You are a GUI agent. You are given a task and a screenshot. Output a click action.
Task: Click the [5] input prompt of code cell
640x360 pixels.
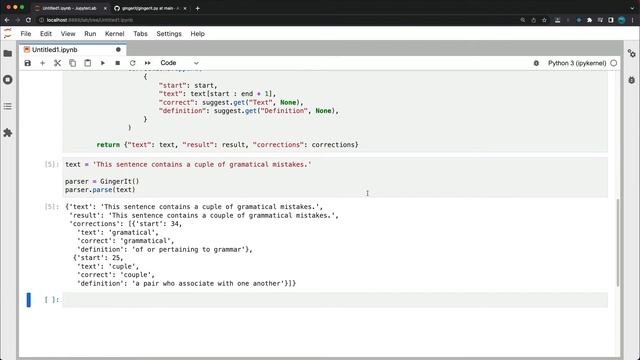coord(51,164)
